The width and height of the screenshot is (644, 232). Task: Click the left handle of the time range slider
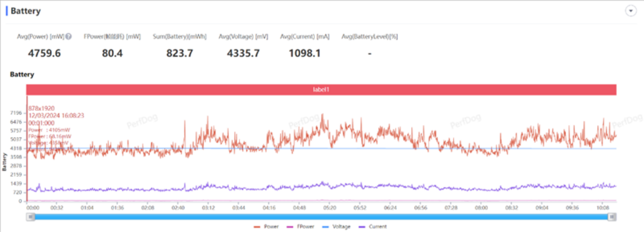point(31,216)
